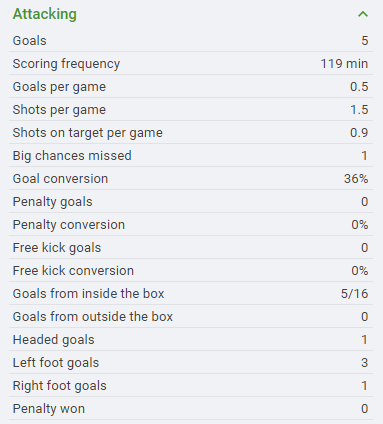
Task: Select the 36% conversion value
Action: pyautogui.click(x=356, y=179)
